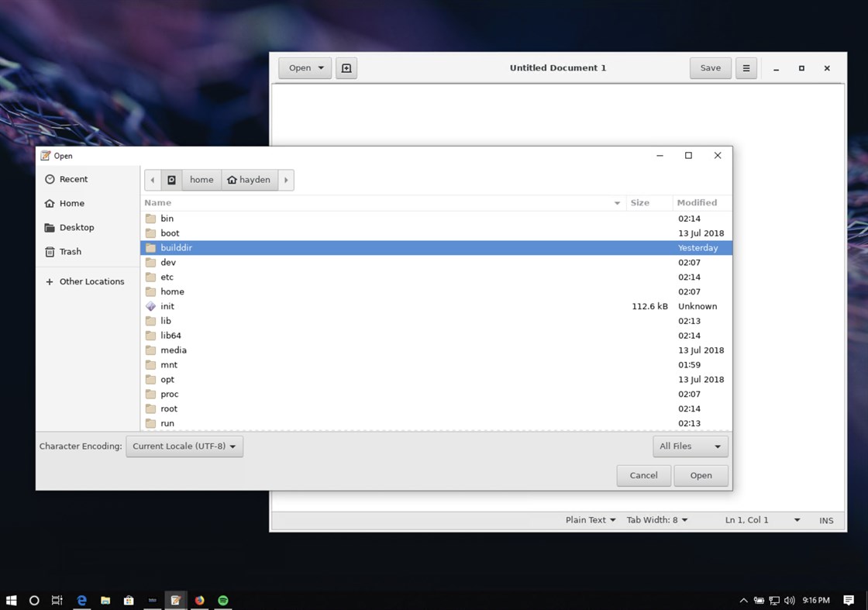The height and width of the screenshot is (610, 868).
Task: Open the All Files filter dropdown
Action: pyautogui.click(x=689, y=446)
